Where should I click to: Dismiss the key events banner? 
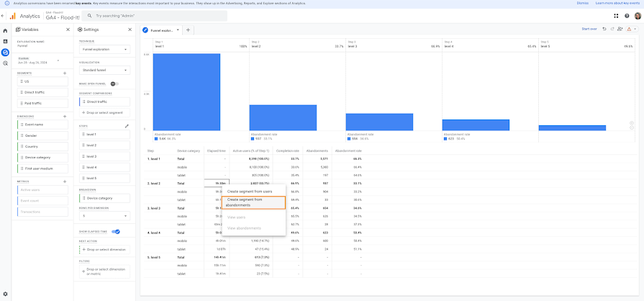[583, 3]
